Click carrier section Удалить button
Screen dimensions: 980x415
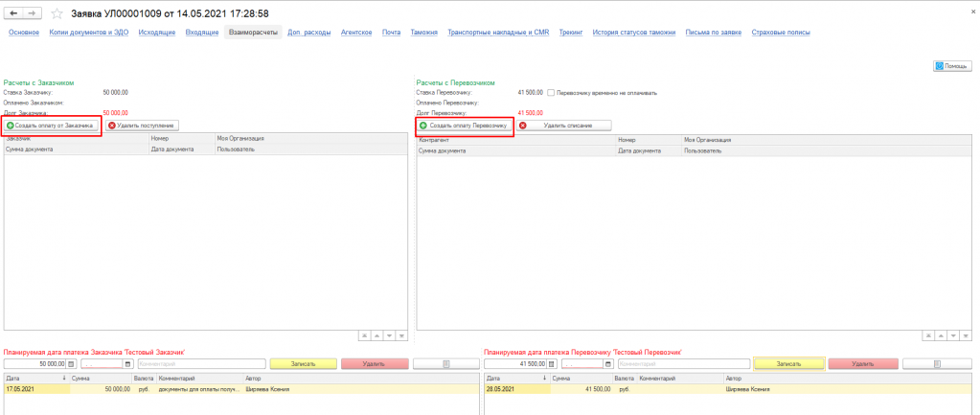(x=864, y=364)
